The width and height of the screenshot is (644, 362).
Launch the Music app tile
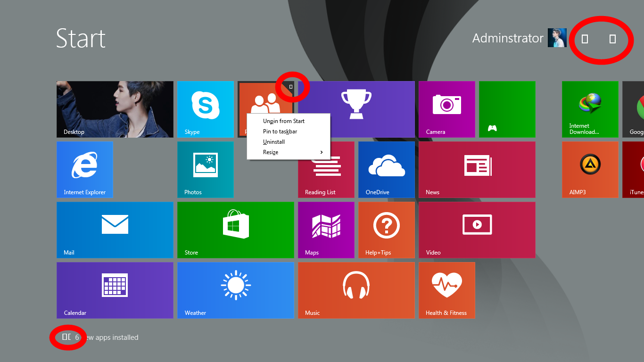[356, 290]
